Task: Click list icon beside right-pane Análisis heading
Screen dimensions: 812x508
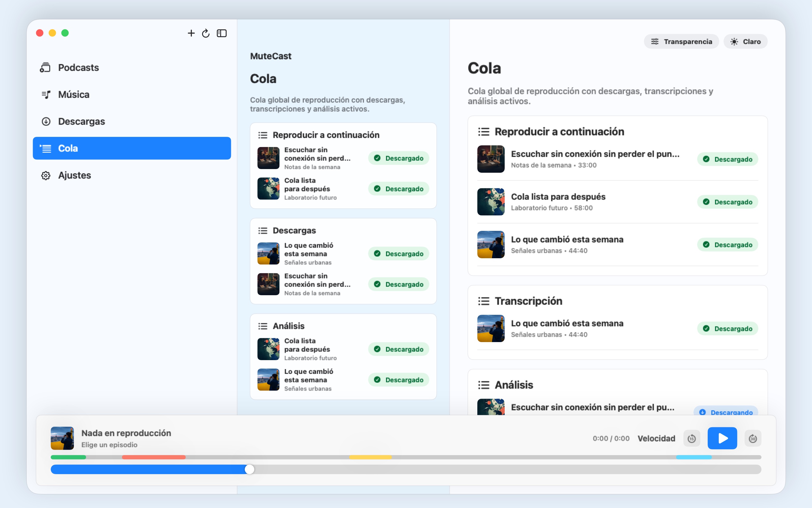Action: (484, 385)
